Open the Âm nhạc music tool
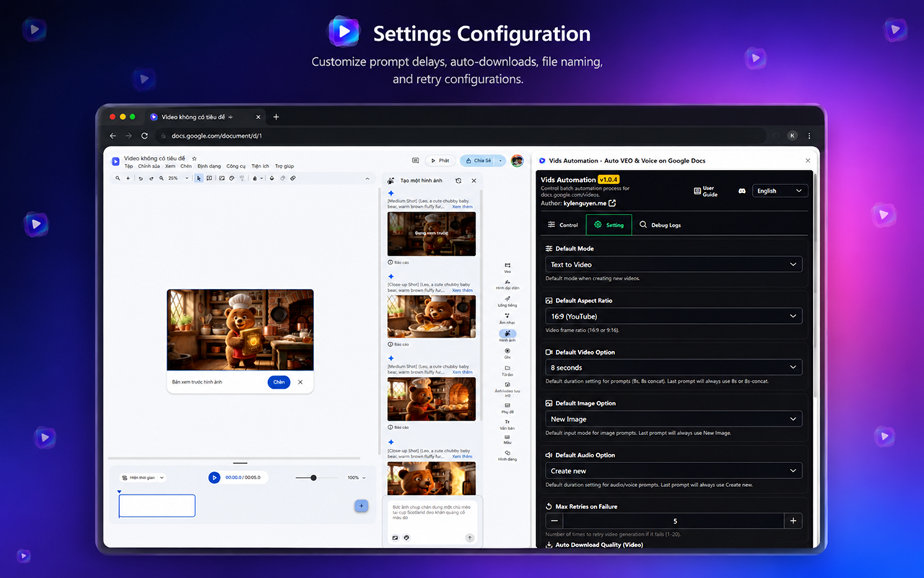This screenshot has width=924, height=578. (507, 319)
